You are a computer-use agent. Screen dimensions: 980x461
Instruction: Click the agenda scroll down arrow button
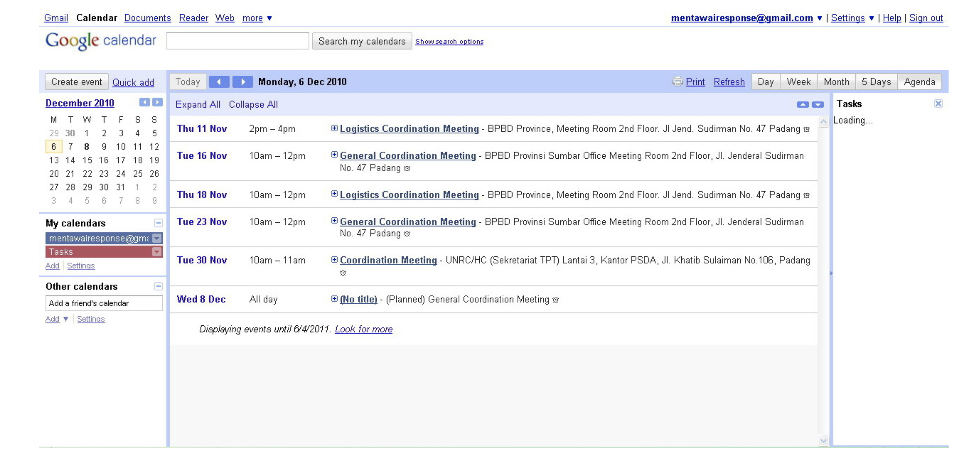click(x=817, y=105)
